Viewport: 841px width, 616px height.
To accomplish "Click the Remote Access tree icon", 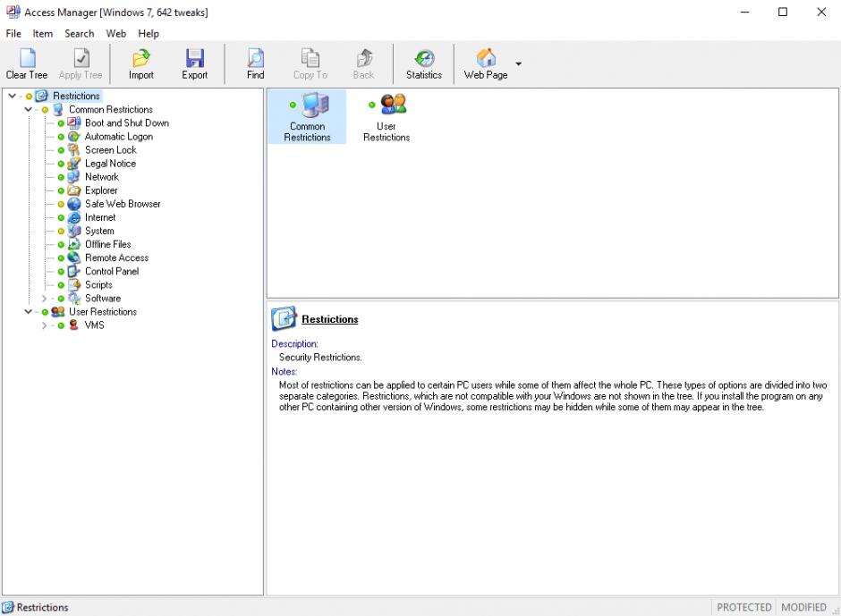I will pyautogui.click(x=74, y=257).
